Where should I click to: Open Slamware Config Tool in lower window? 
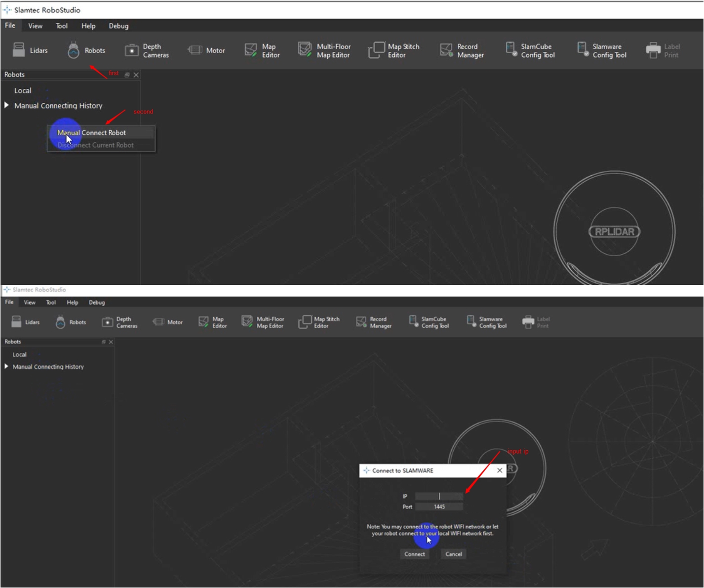point(487,322)
